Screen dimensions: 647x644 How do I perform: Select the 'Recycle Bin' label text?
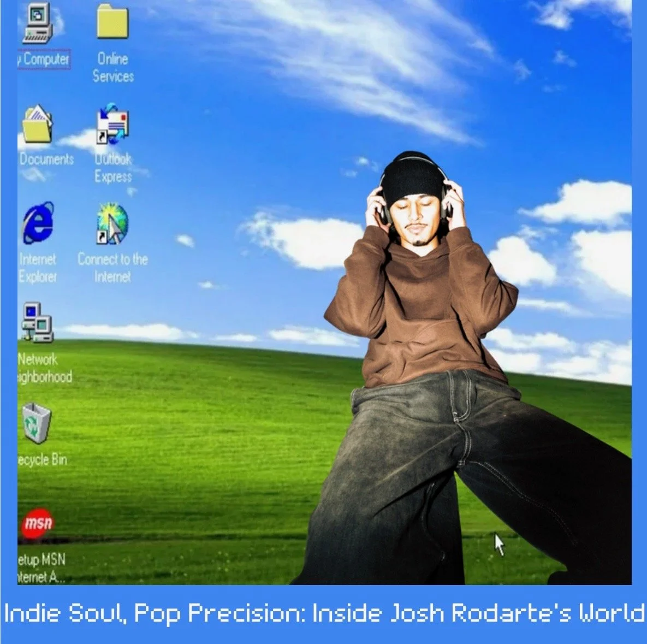tap(41, 460)
